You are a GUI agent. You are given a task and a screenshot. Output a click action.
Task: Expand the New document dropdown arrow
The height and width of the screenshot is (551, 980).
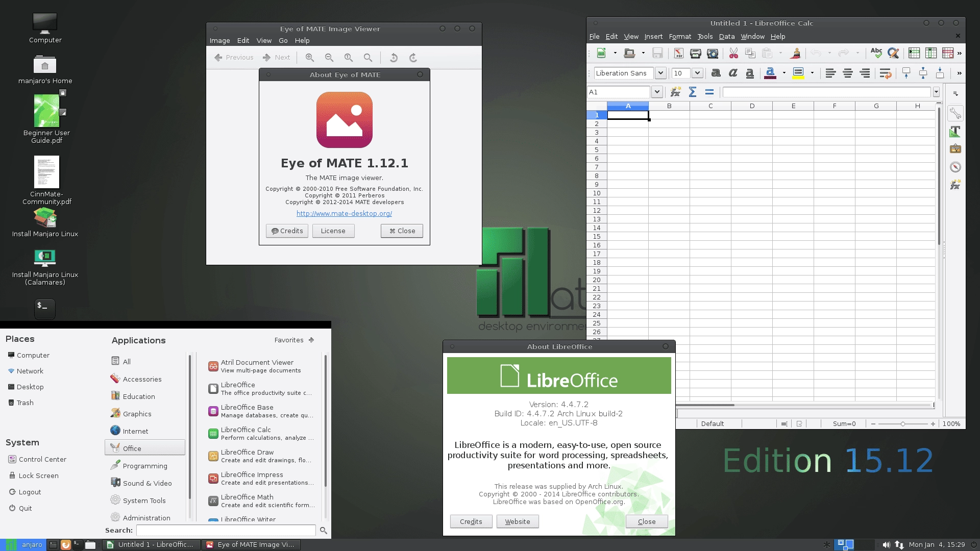click(615, 53)
